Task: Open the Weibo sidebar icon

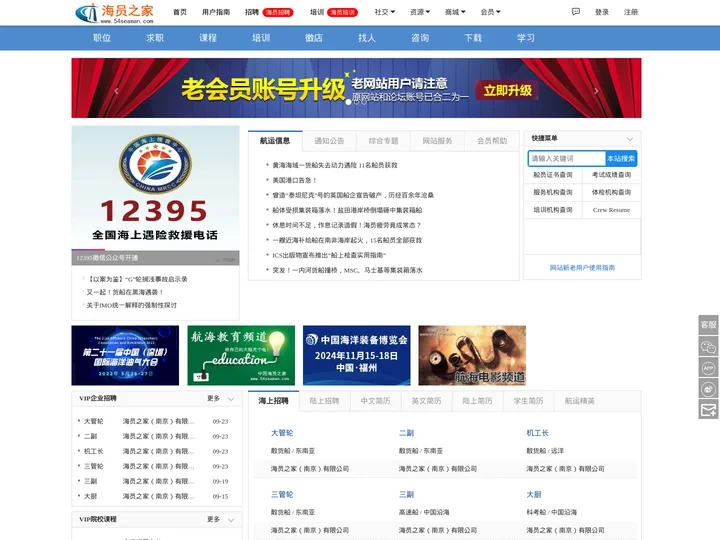Action: coord(708,388)
